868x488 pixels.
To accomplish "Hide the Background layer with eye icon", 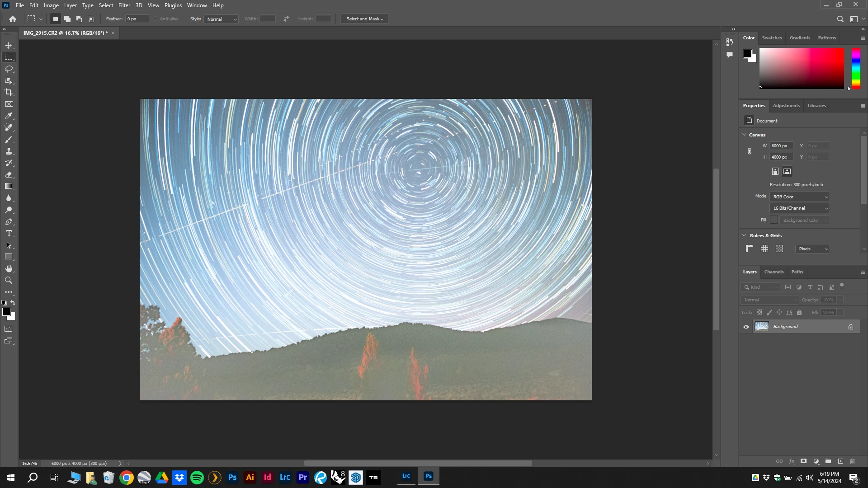I will [x=746, y=327].
